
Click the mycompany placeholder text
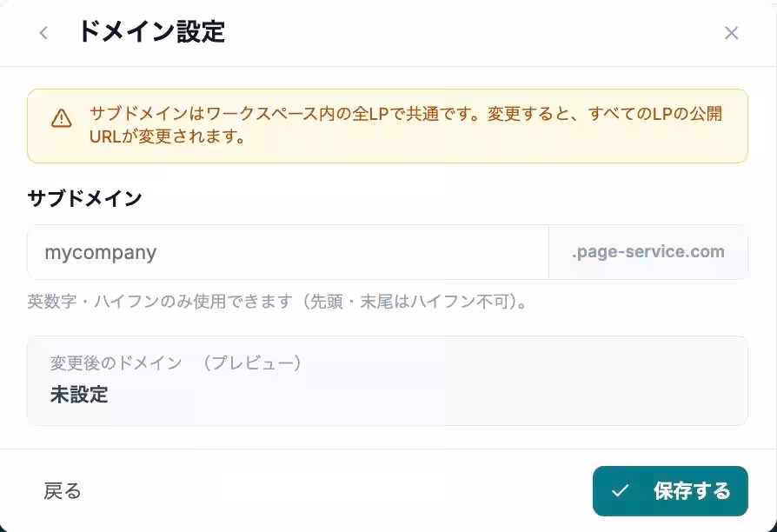(x=101, y=253)
